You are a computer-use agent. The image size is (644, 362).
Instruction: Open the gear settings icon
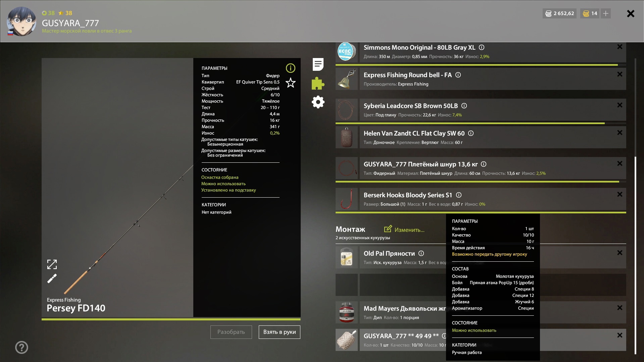tap(318, 102)
